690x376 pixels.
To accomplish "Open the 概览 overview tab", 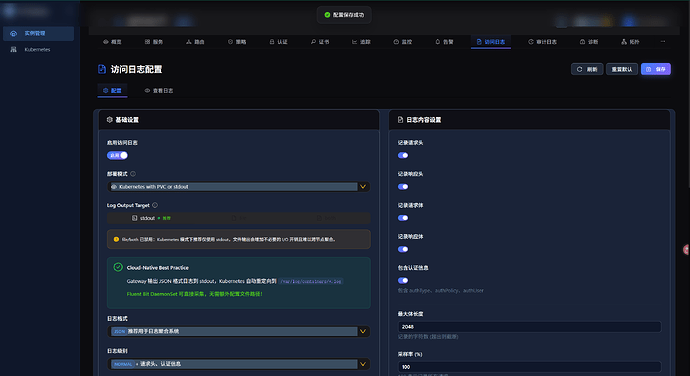I will coord(112,42).
